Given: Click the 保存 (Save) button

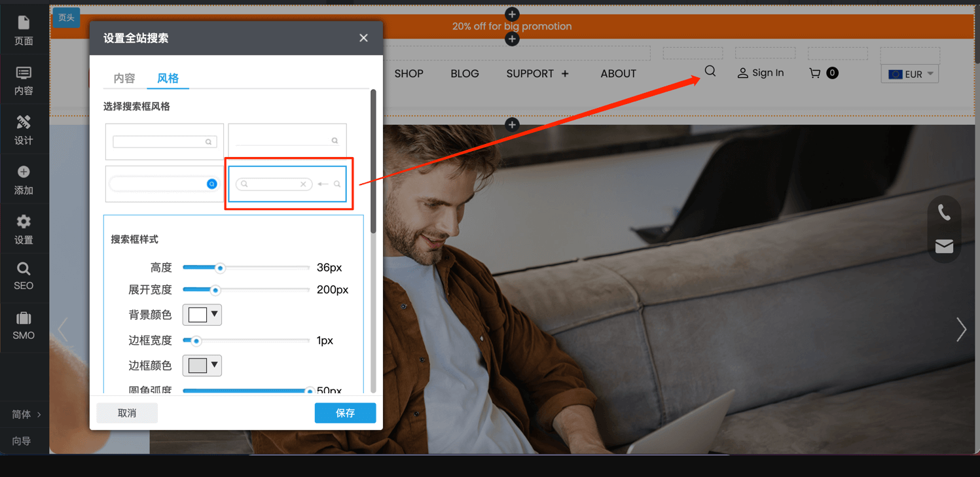Looking at the screenshot, I should pyautogui.click(x=345, y=413).
